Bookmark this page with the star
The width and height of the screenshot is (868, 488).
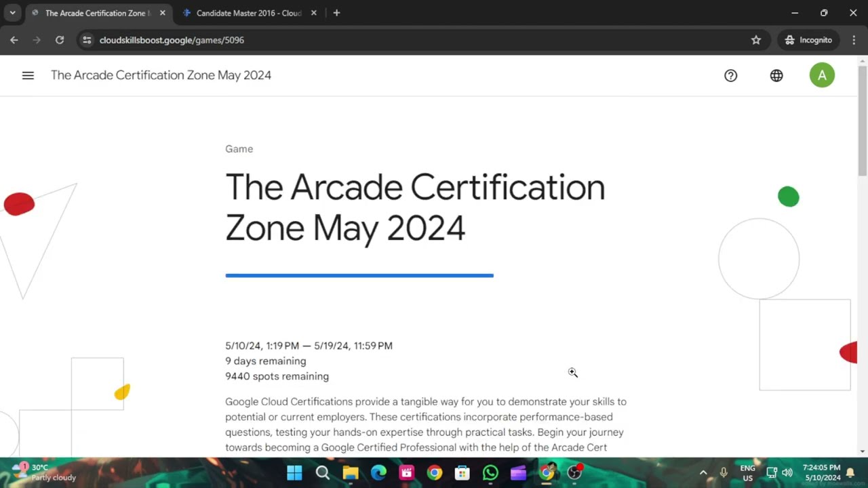(756, 40)
